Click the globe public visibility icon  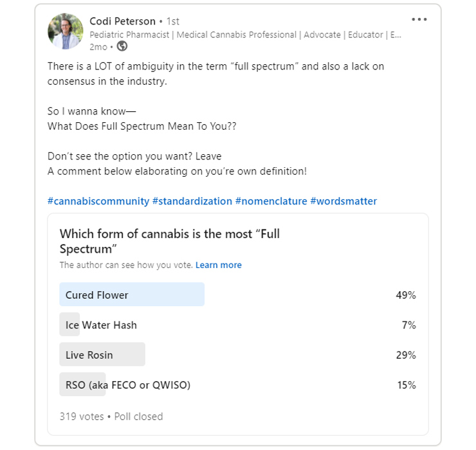click(122, 46)
